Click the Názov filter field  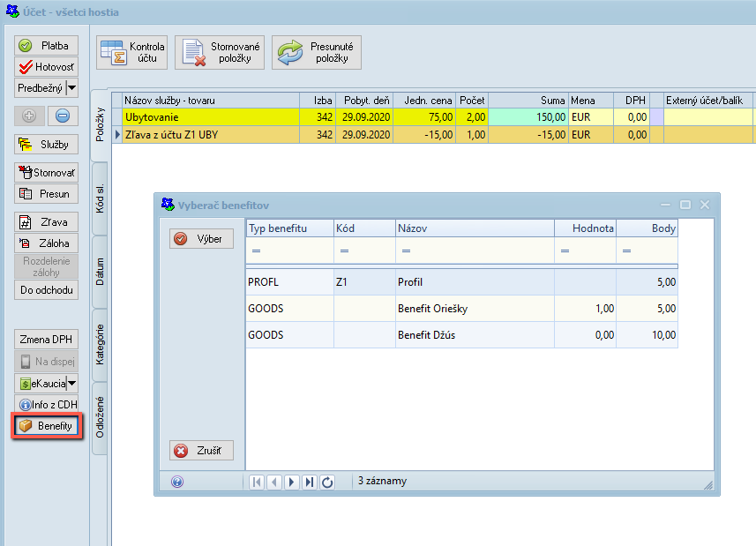point(475,251)
